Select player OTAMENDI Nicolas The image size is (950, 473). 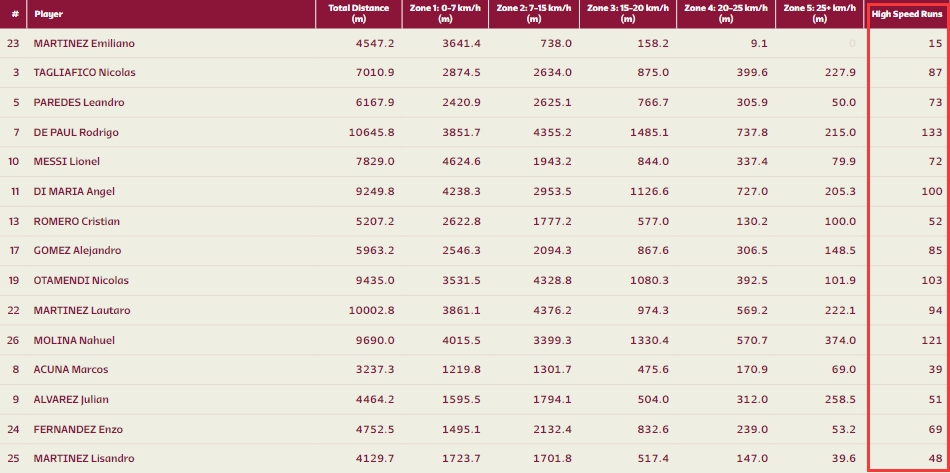tap(81, 280)
